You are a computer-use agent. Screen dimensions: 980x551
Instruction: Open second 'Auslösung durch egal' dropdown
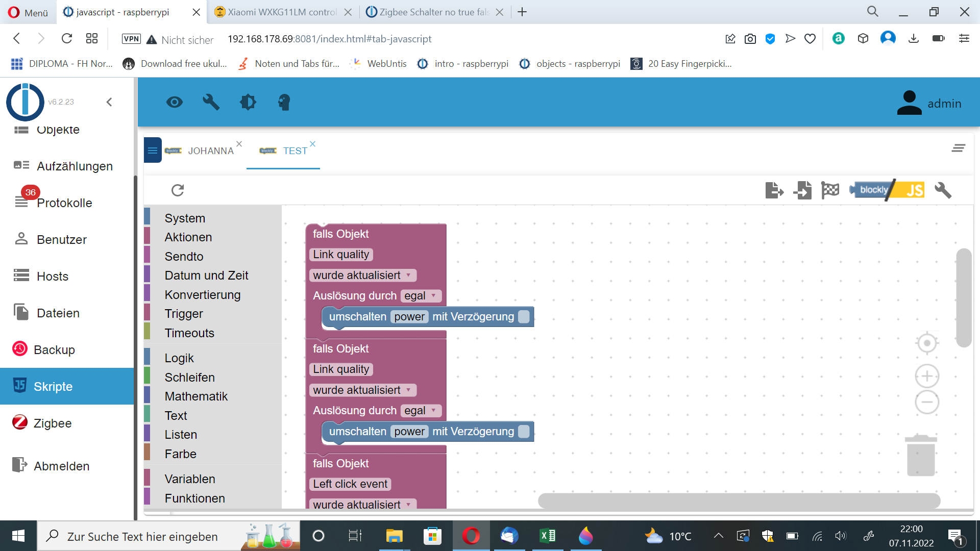click(420, 411)
